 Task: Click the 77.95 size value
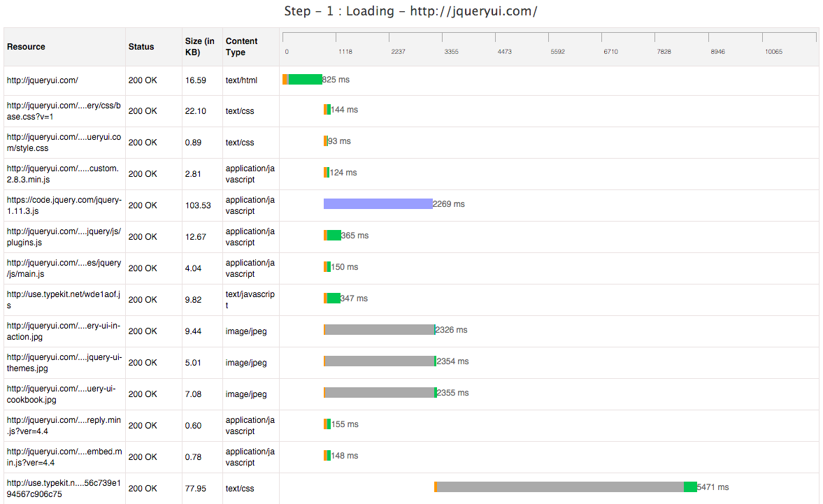[195, 489]
